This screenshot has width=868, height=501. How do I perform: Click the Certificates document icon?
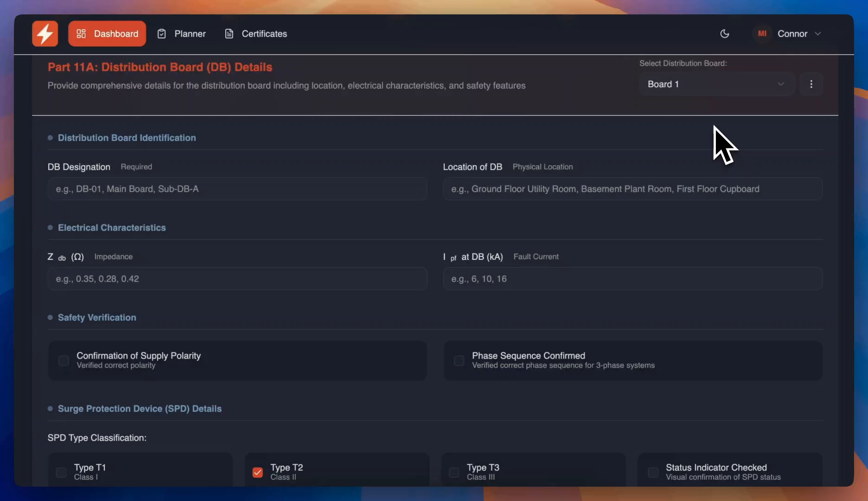pos(229,33)
